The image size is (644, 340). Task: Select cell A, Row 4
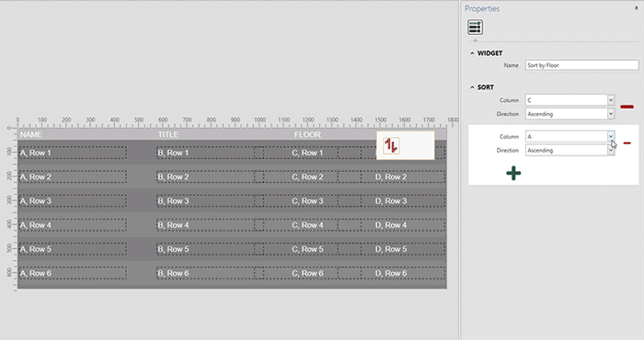73,225
